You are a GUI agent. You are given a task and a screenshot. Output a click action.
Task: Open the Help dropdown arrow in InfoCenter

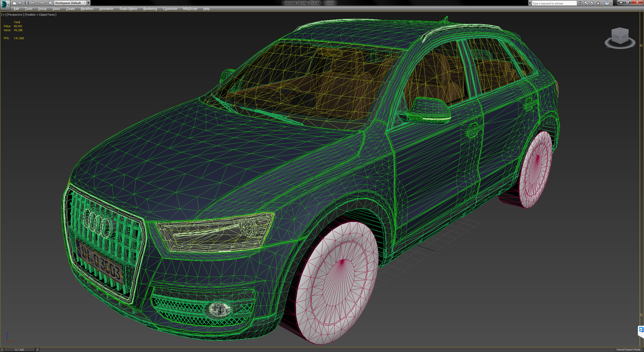(611, 3)
